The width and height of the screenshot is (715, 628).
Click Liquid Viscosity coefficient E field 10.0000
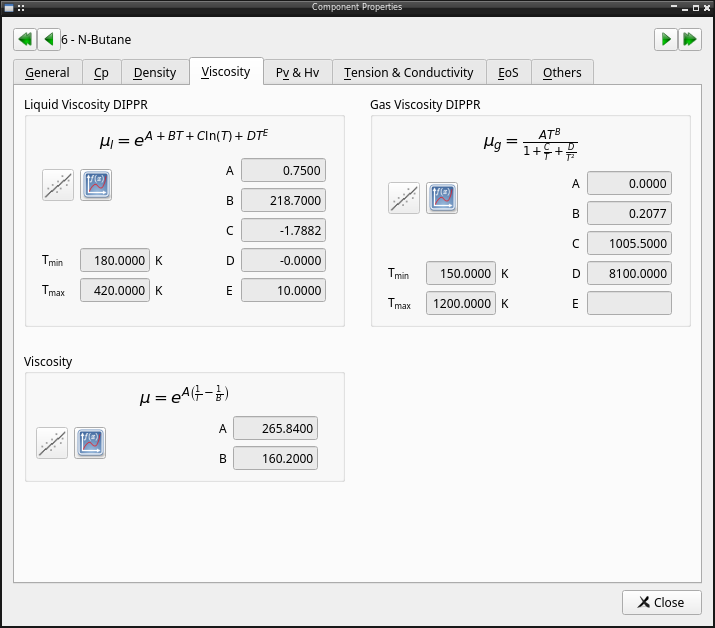(x=283, y=291)
